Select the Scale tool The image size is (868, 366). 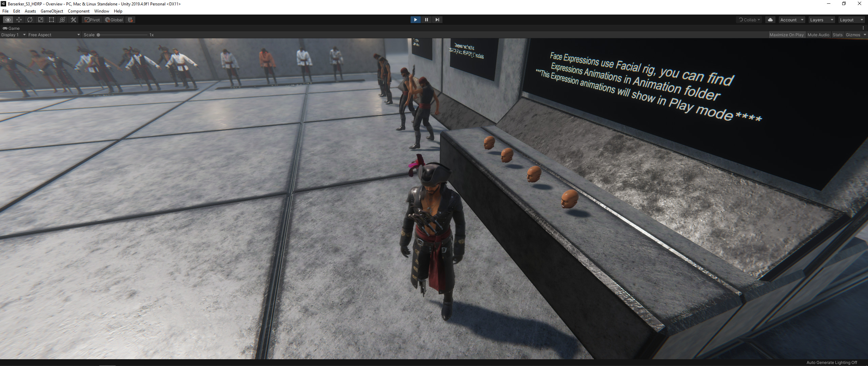(x=41, y=20)
